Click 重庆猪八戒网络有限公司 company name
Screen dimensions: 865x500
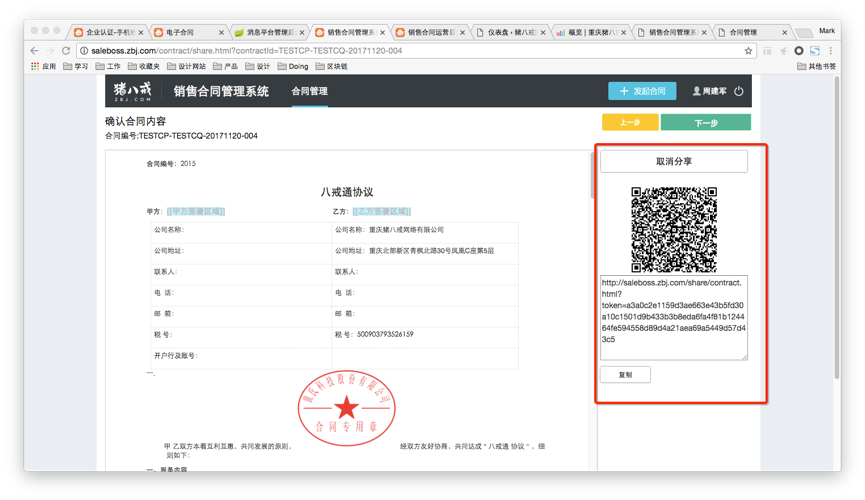(406, 230)
